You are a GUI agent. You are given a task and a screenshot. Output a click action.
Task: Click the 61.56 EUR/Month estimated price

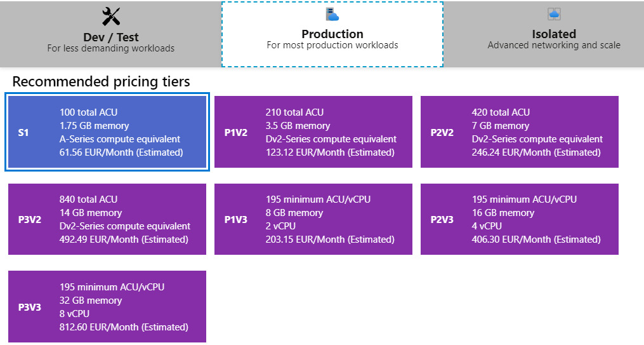[x=121, y=152]
